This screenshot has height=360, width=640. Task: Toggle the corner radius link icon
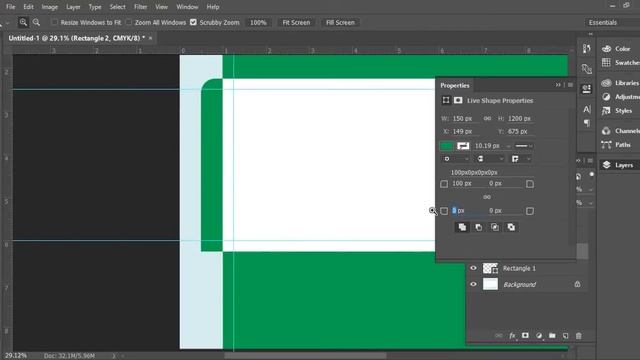(487, 197)
